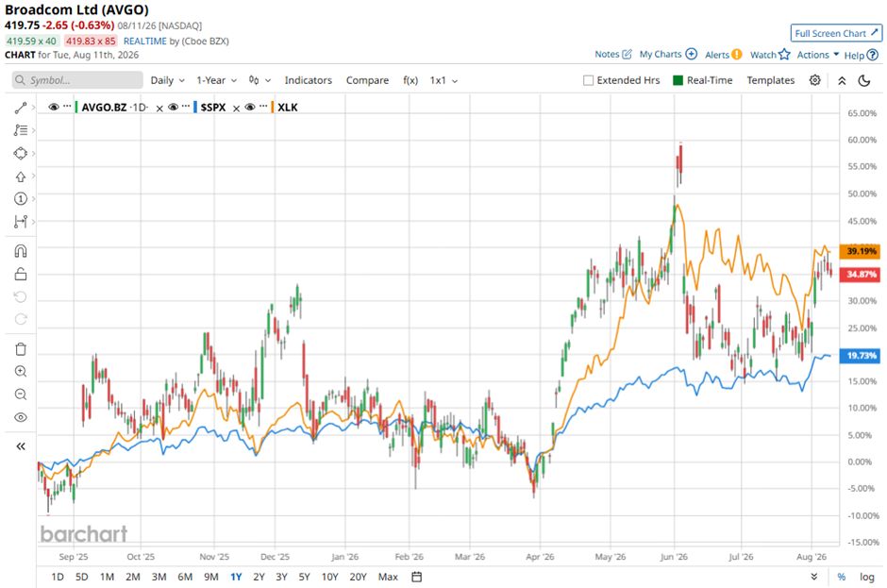The height and width of the screenshot is (588, 887).
Task: Remove the $SPX comparison with its X
Action: pyautogui.click(x=237, y=109)
